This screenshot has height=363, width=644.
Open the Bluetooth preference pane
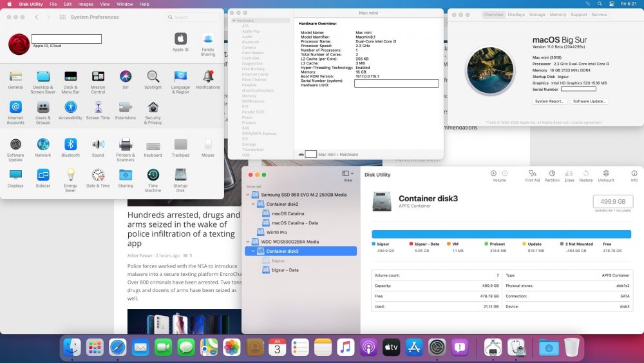[71, 148]
